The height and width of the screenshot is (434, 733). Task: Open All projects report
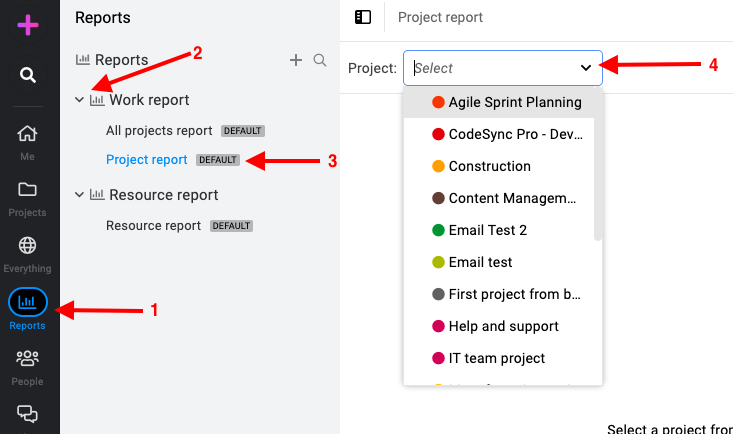click(159, 130)
